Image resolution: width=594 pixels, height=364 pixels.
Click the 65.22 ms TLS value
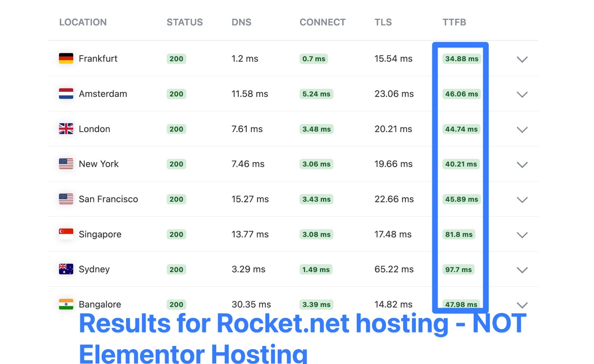coord(394,269)
